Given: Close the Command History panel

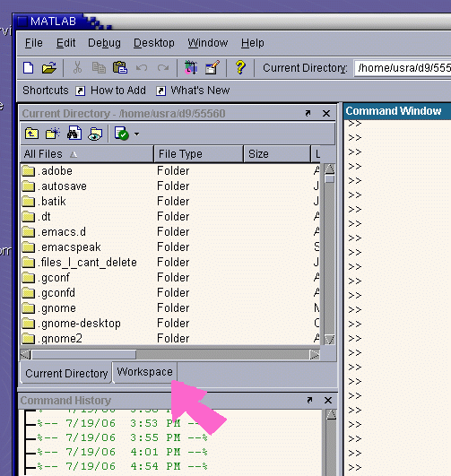Looking at the screenshot, I should [x=328, y=401].
